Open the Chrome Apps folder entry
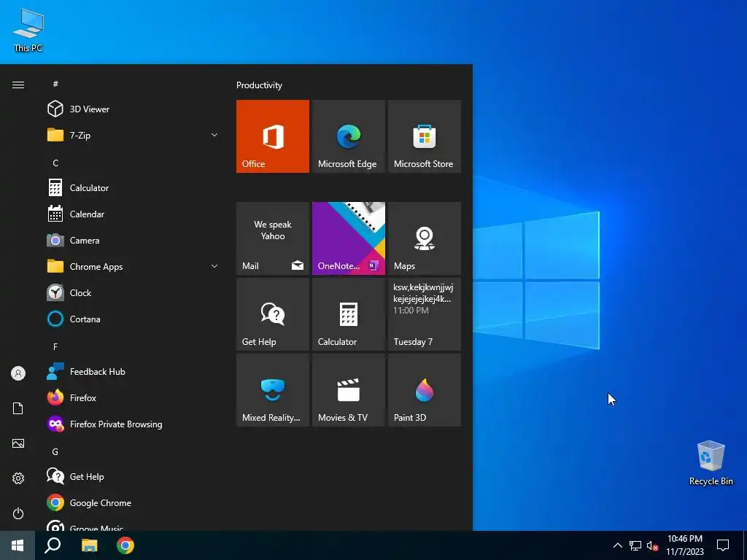This screenshot has width=747, height=560. click(x=133, y=266)
